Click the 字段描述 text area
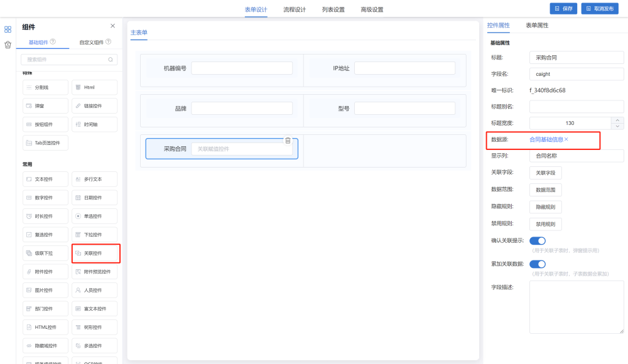Screen dimensions: 628x364 [x=577, y=307]
